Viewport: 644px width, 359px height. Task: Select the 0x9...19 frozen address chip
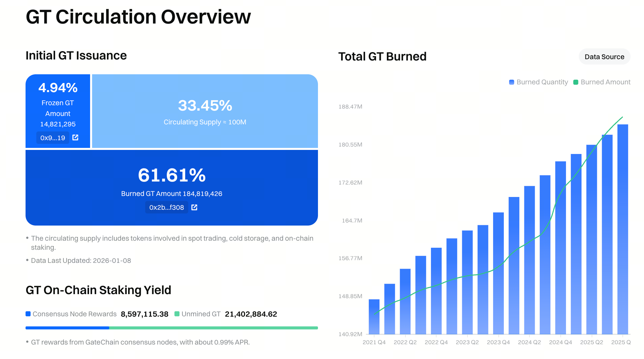(52, 137)
